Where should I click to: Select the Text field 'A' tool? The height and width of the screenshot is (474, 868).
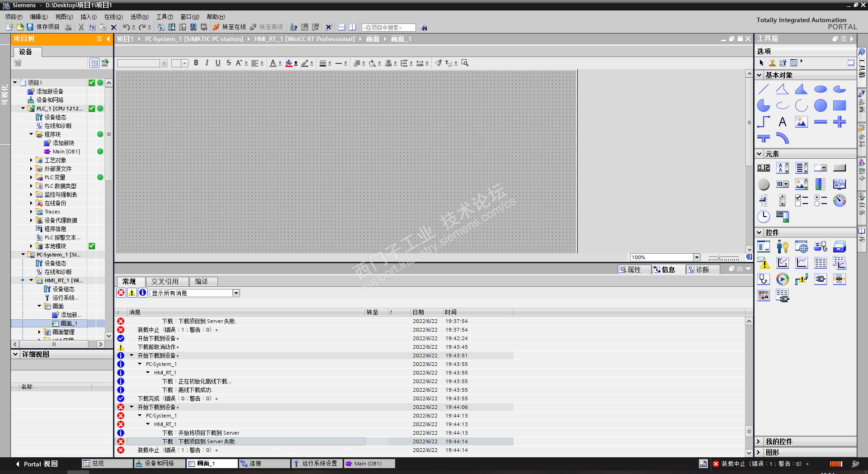[783, 122]
